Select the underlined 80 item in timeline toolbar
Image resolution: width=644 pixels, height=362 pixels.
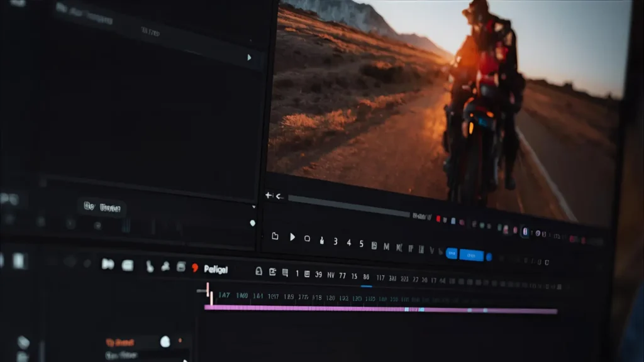click(x=366, y=277)
